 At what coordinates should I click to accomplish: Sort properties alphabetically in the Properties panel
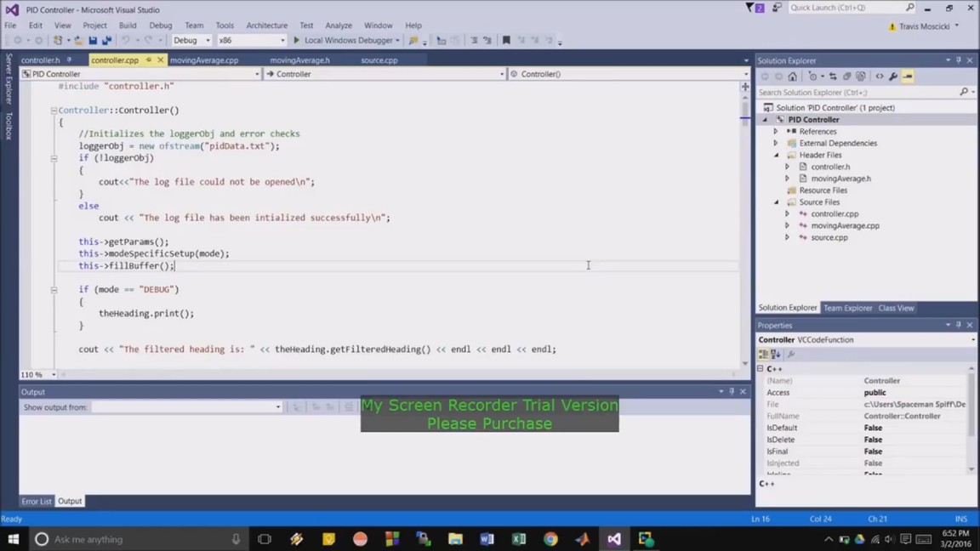click(776, 355)
